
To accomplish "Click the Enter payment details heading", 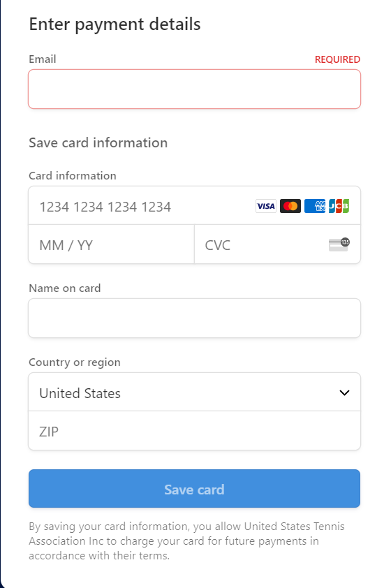I will [x=115, y=24].
